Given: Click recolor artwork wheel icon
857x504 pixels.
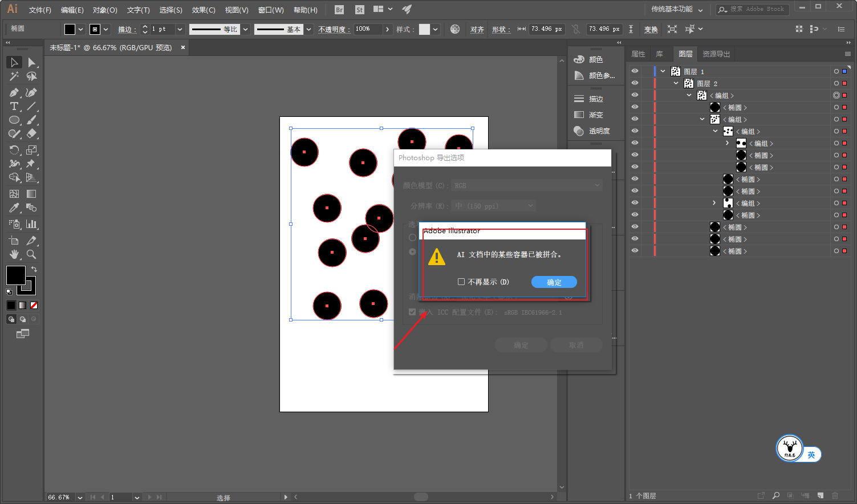Looking at the screenshot, I should click(455, 29).
